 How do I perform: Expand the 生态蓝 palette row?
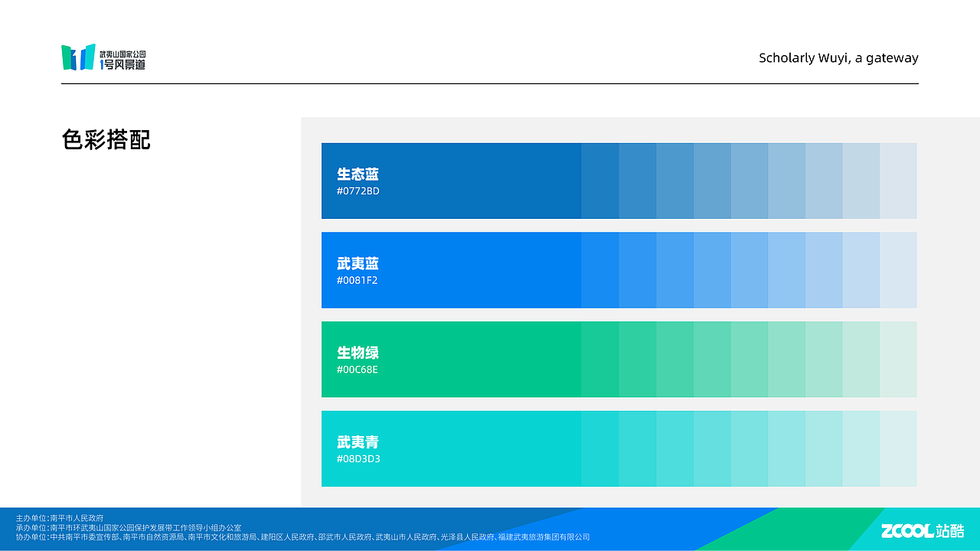[x=619, y=181]
